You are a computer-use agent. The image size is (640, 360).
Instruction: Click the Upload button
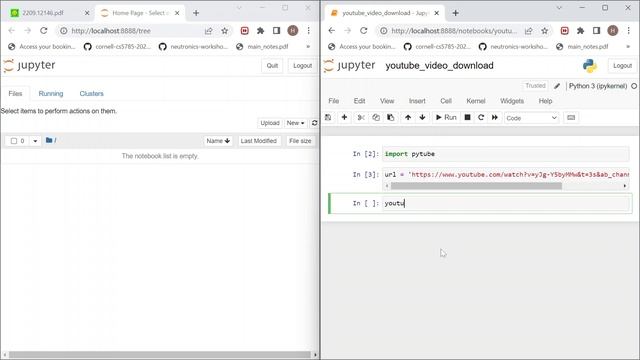(270, 123)
